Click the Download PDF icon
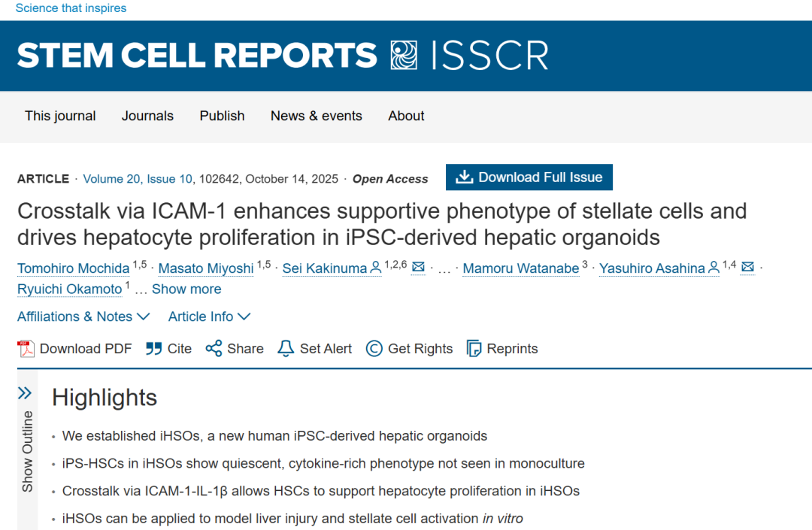This screenshot has height=530, width=812. tap(26, 349)
